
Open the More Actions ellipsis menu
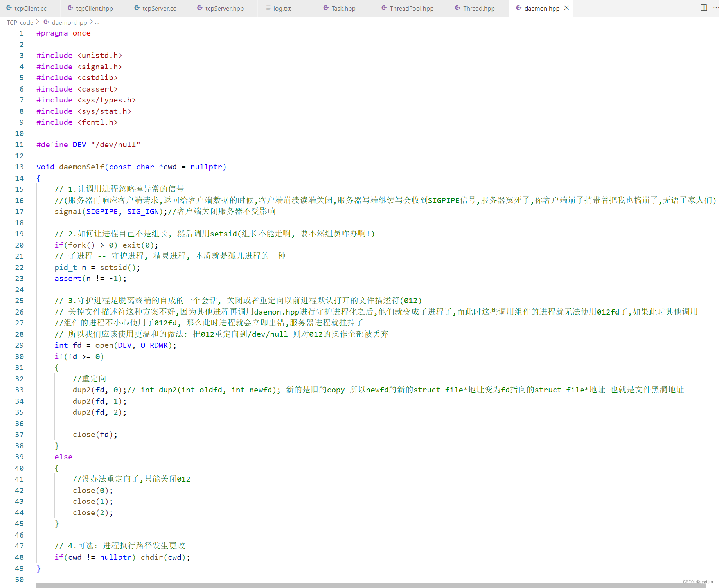[x=715, y=8]
